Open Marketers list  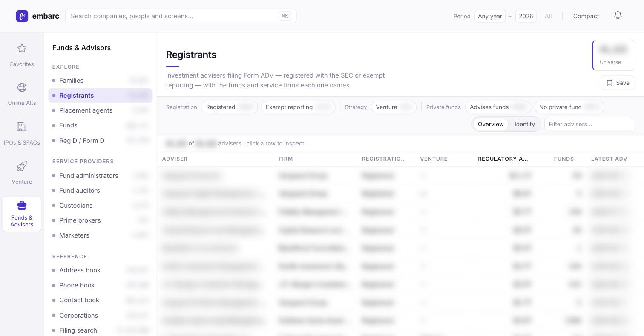point(101,235)
